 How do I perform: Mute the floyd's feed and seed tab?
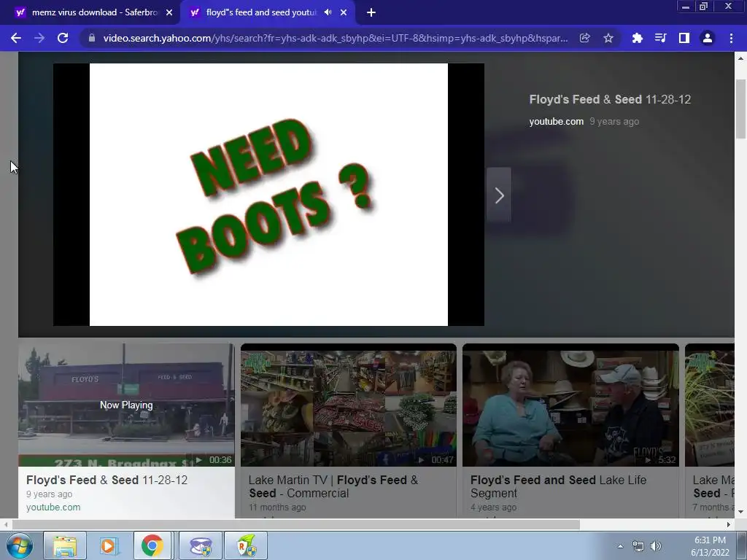click(328, 12)
